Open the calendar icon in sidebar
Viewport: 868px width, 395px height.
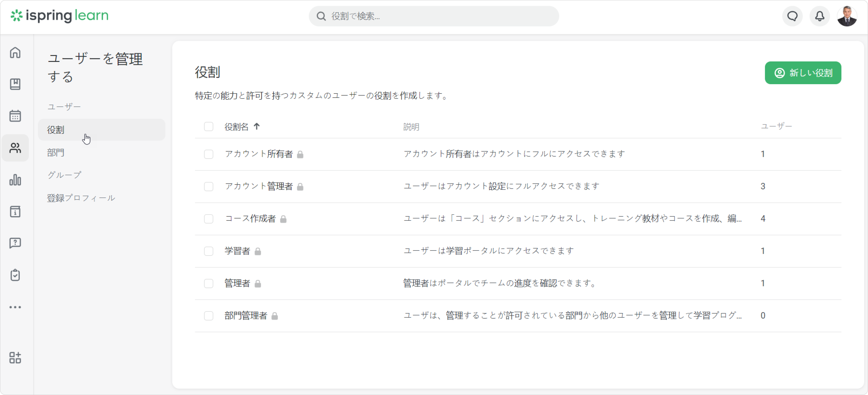click(x=15, y=116)
